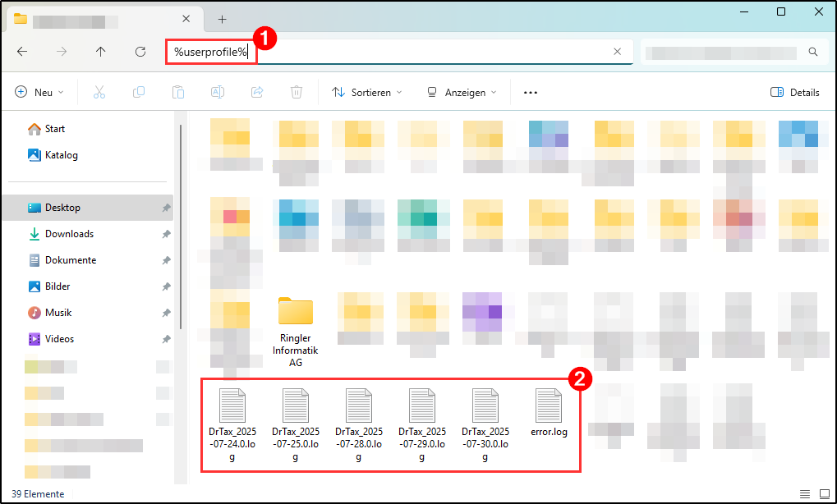The image size is (837, 504).
Task: Select Downloads in the sidebar
Action: [69, 234]
